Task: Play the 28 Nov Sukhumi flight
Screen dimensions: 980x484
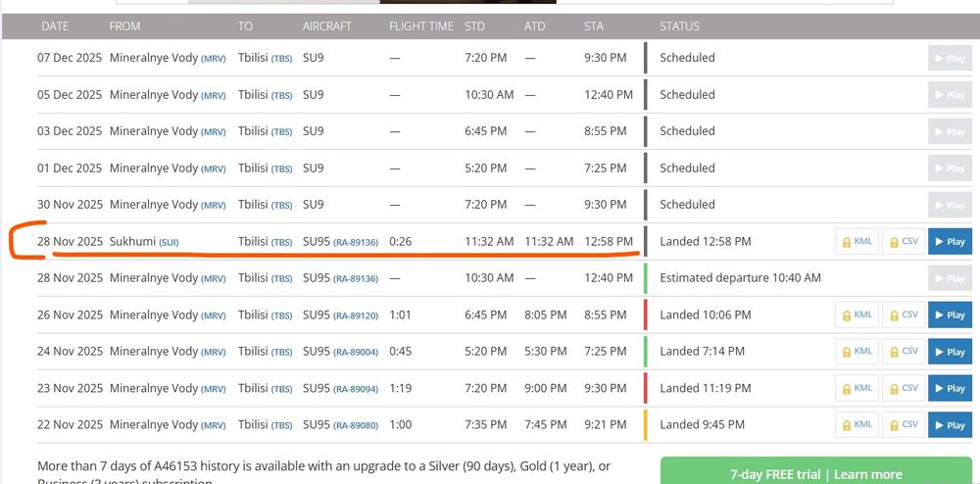Action: pos(950,242)
